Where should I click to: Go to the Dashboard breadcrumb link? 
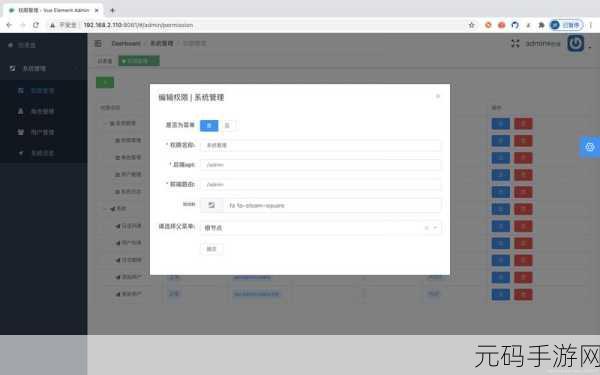click(x=126, y=44)
